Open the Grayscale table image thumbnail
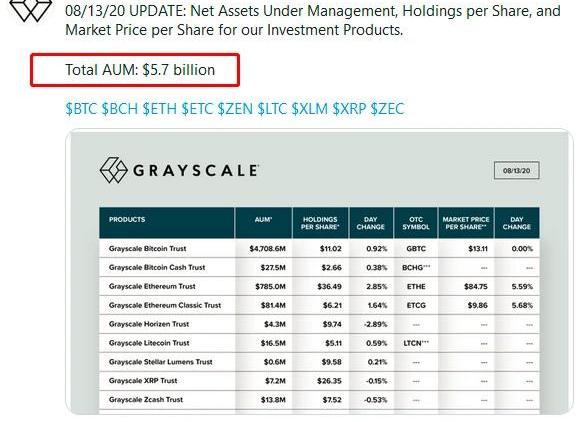This screenshot has height=422, width=582. tap(319, 272)
